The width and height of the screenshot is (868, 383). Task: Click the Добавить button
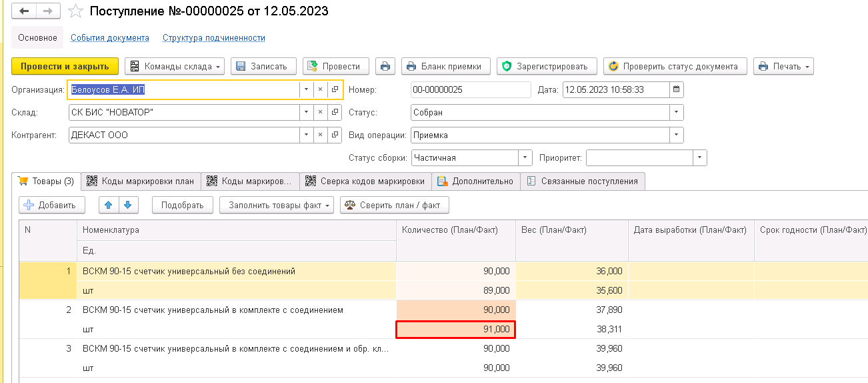[52, 205]
